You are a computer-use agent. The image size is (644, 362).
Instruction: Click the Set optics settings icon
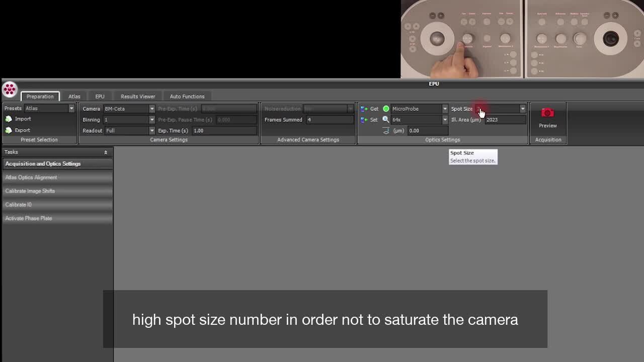tap(364, 120)
